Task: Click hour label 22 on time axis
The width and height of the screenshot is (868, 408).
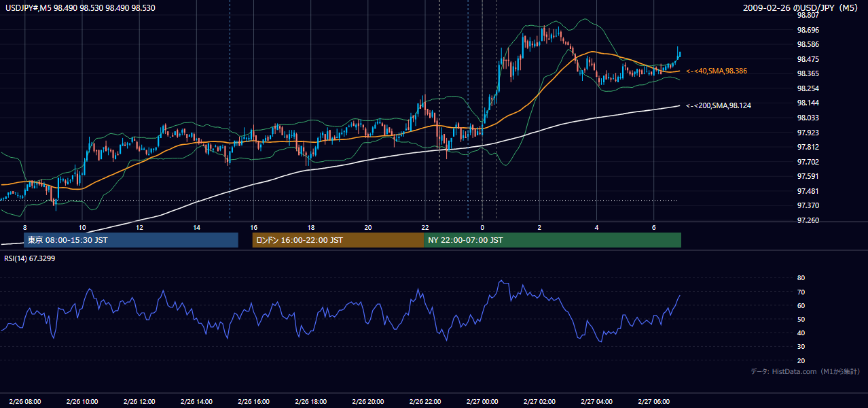Action: pos(424,227)
